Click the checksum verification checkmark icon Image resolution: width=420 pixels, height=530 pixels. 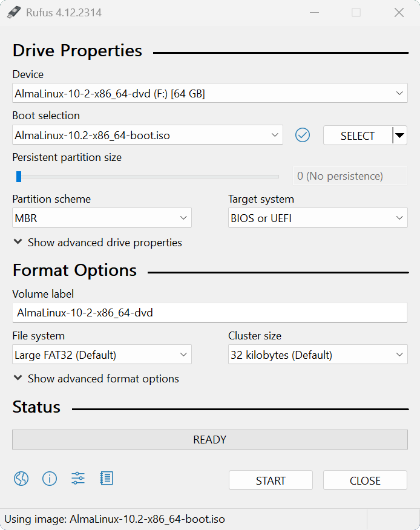pyautogui.click(x=303, y=135)
